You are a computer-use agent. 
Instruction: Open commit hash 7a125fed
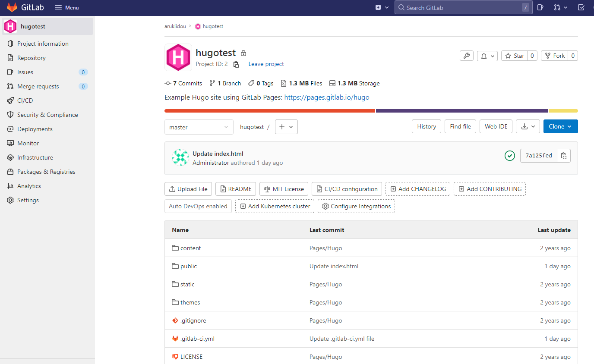(539, 156)
